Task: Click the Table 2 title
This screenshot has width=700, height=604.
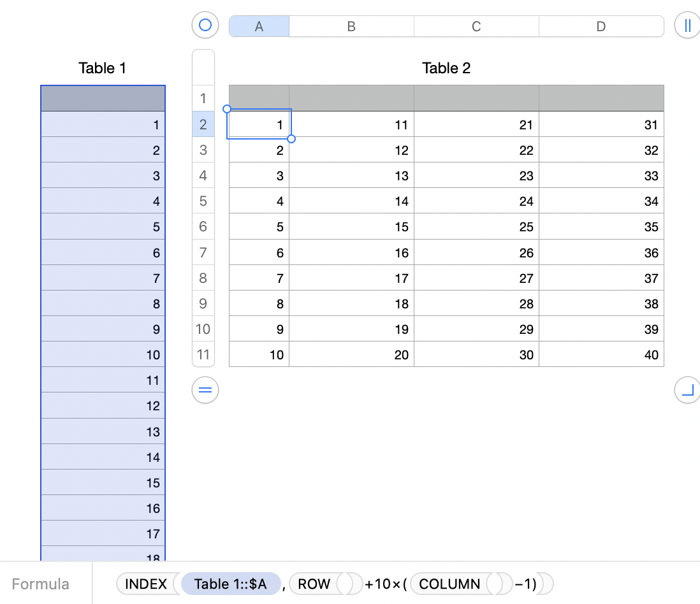Action: click(x=446, y=68)
